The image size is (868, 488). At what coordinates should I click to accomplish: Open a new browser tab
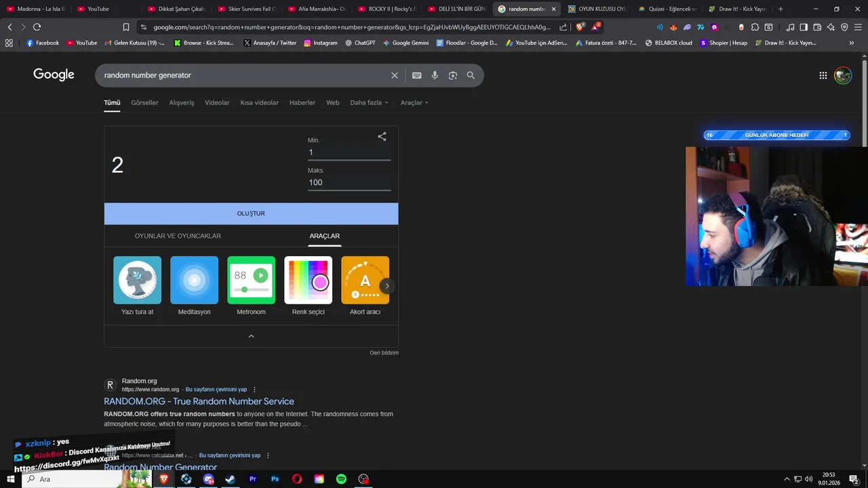[781, 9]
